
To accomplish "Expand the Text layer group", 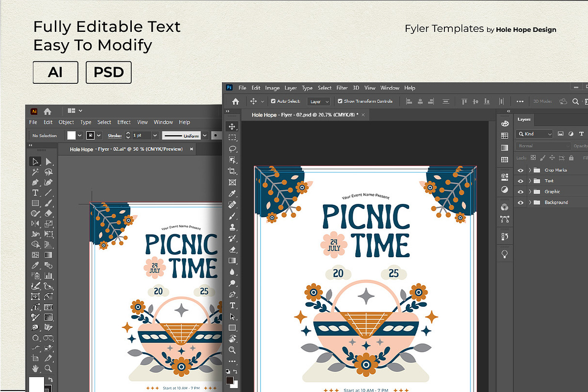I will 530,181.
